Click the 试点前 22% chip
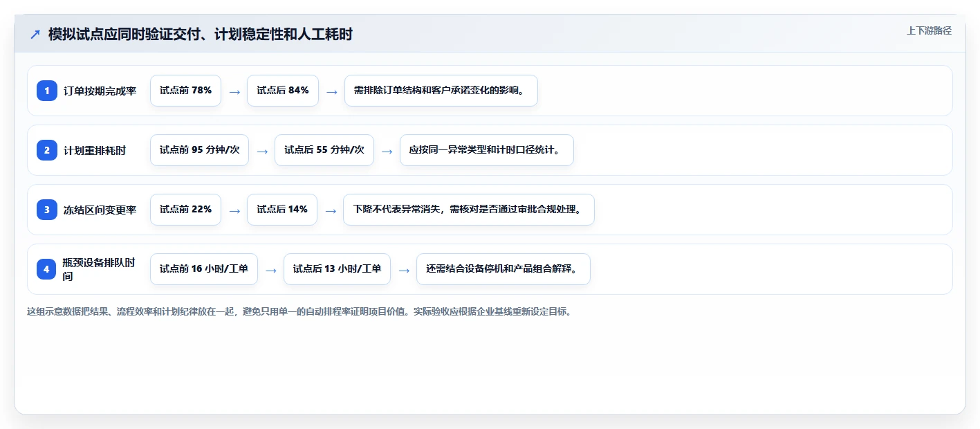The image size is (980, 429). (x=185, y=210)
